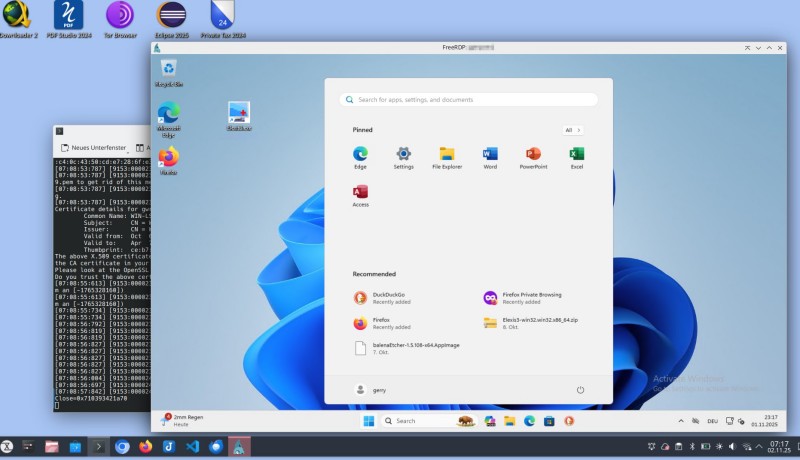Switch to terminal in host taskbar
This screenshot has width=800, height=460.
click(x=98, y=447)
